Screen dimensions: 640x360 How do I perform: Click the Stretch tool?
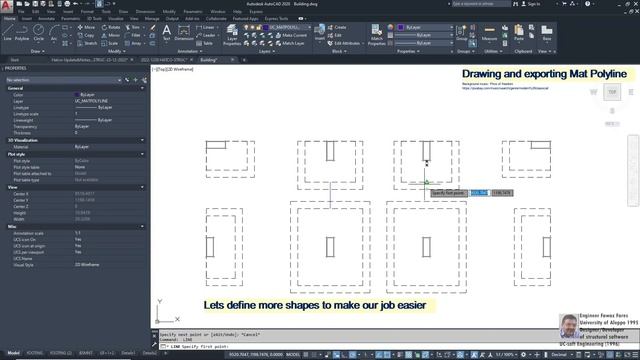tap(87, 43)
